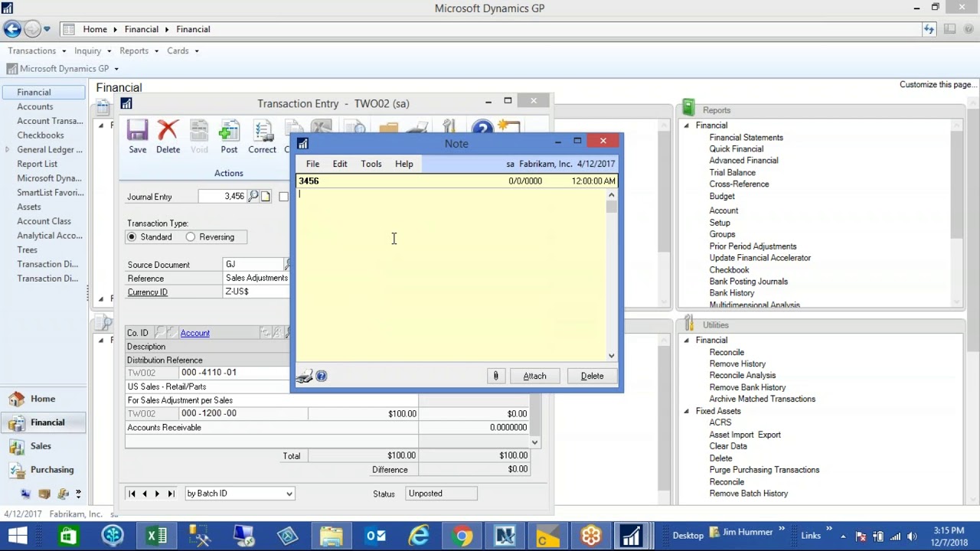This screenshot has height=551, width=980.
Task: Tick the checkbox beside Journal Entry note icon
Action: pos(283,197)
